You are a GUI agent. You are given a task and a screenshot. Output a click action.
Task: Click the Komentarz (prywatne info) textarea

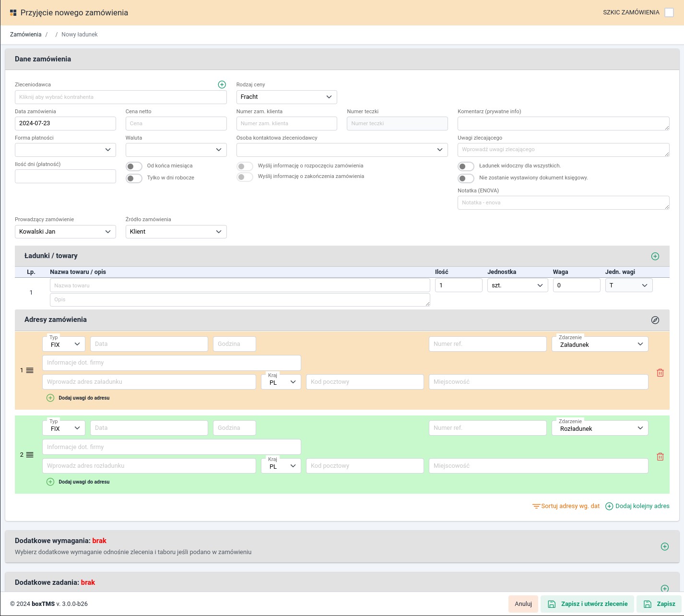[564, 123]
